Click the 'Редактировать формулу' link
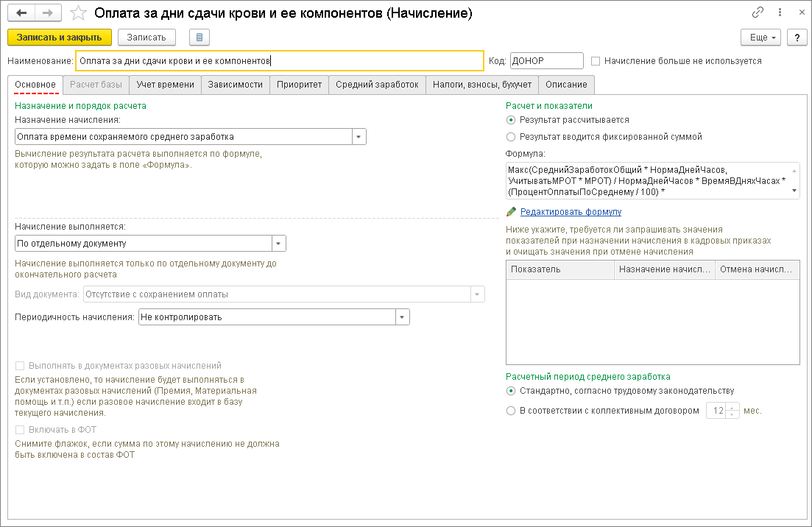 tap(571, 212)
